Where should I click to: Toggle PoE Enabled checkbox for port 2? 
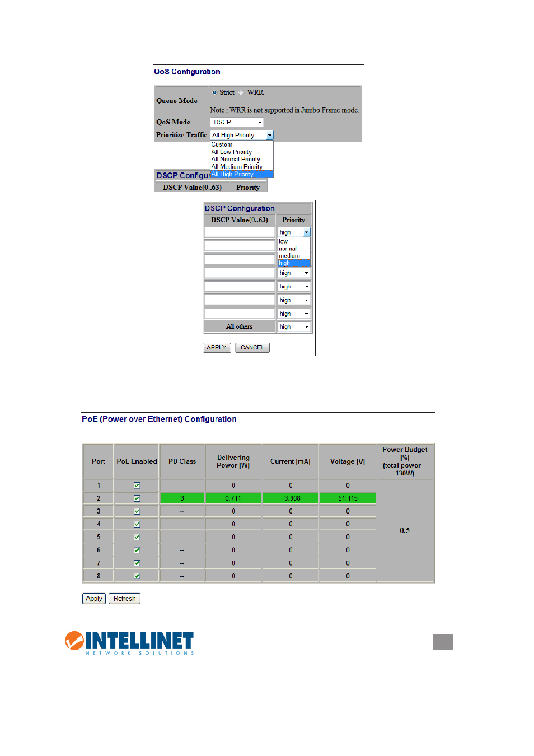[x=137, y=498]
